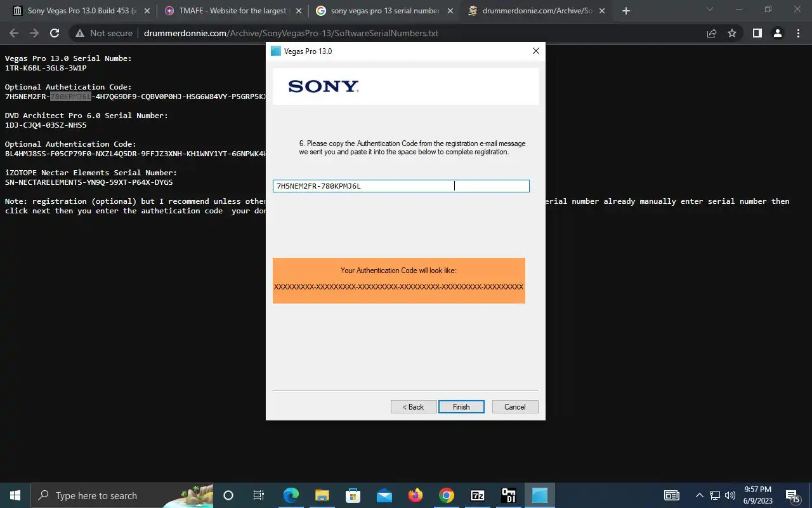Click iZOTOPE Nectar Elements Serial Number heading
The width and height of the screenshot is (812, 508).
pos(91,173)
